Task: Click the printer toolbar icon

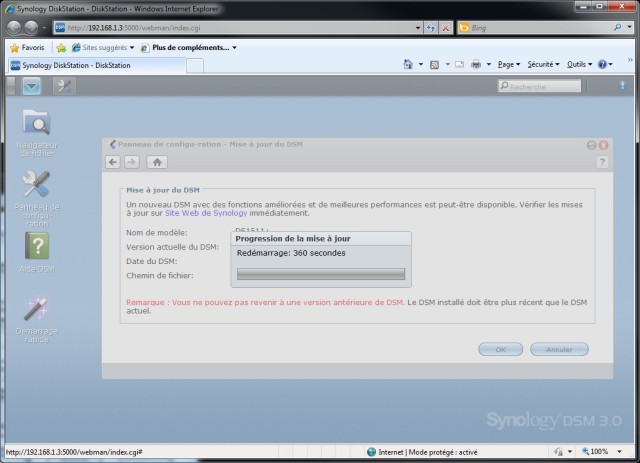Action: (x=476, y=65)
